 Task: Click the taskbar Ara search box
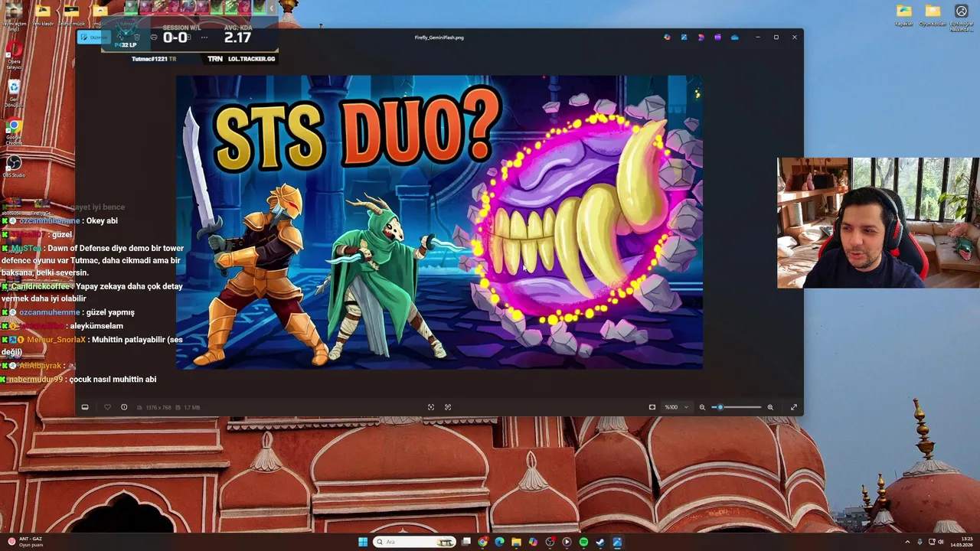click(414, 542)
